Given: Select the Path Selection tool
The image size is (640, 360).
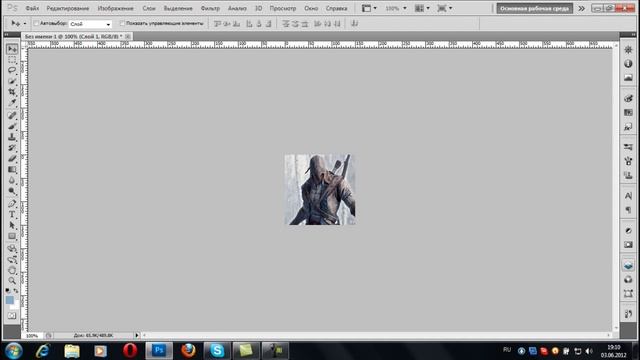Looking at the screenshot, I should tap(12, 225).
